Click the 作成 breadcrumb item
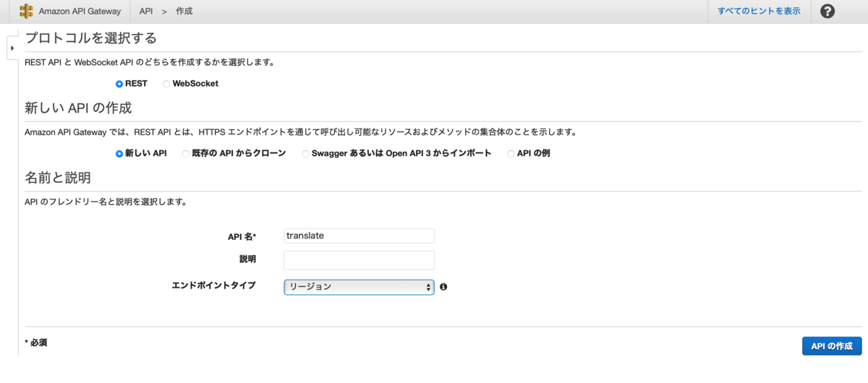Image resolution: width=868 pixels, height=383 pixels. pyautogui.click(x=184, y=12)
